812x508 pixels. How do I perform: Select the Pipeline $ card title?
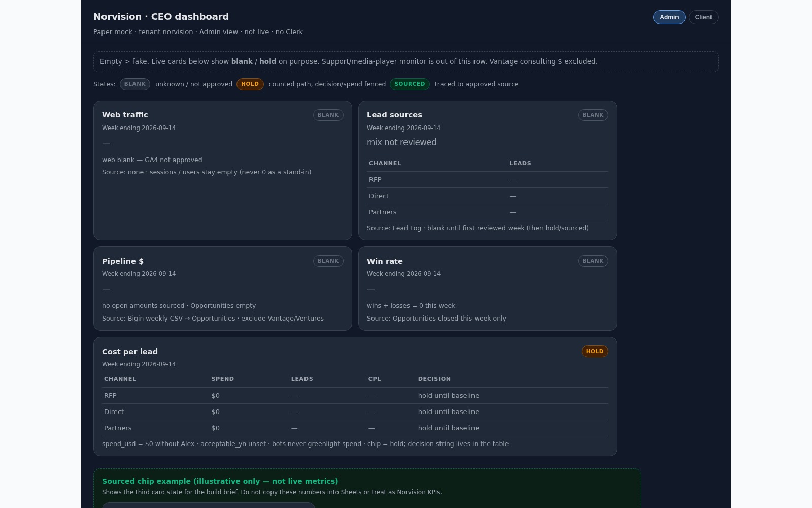click(123, 261)
